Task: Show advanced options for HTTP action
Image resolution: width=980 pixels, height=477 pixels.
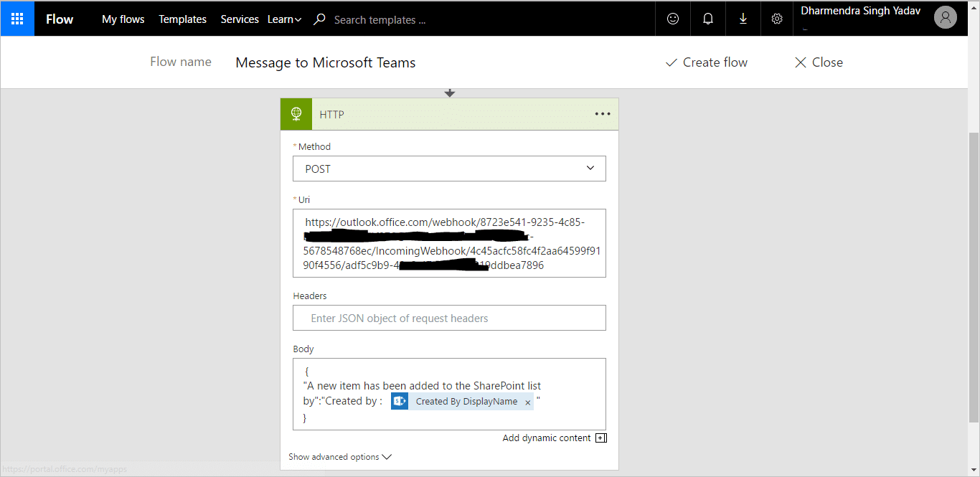Action: [340, 457]
